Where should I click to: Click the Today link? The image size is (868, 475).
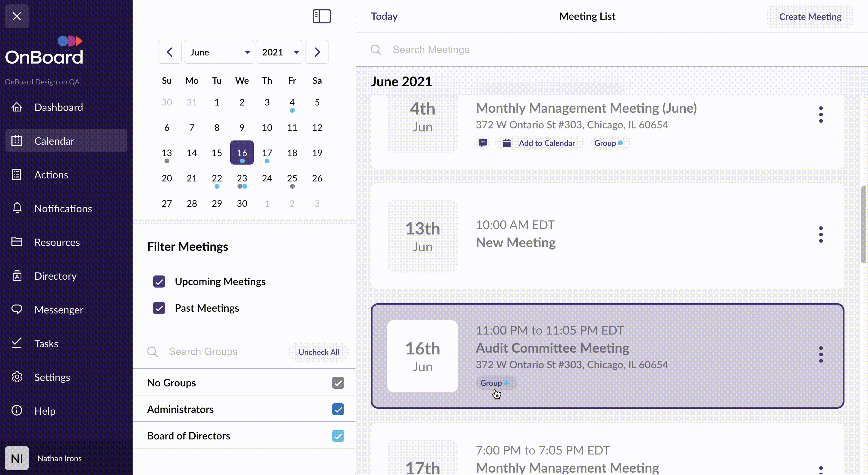pos(384,16)
